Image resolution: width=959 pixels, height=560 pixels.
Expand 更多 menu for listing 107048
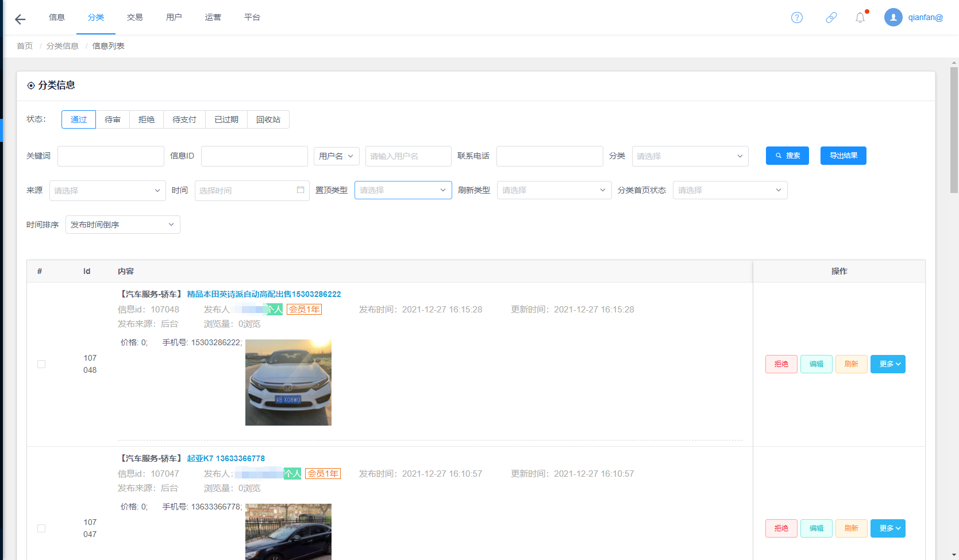[888, 364]
